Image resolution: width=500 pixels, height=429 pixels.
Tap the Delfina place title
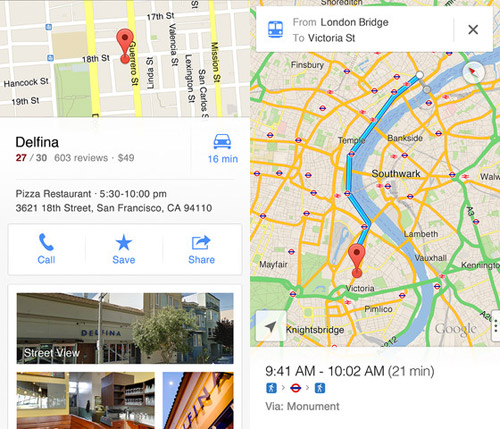[37, 142]
